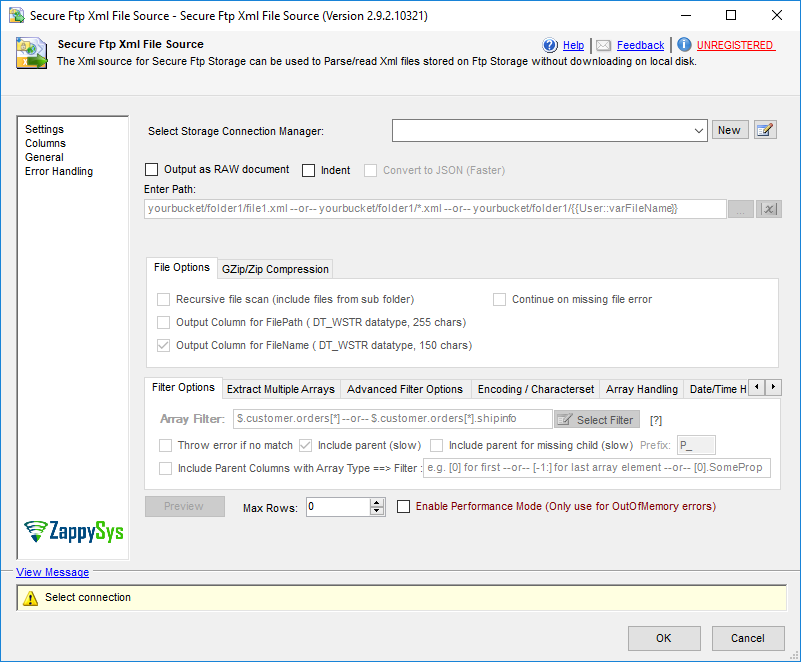
Task: Click the parent columns Filter text field
Action: tap(597, 468)
